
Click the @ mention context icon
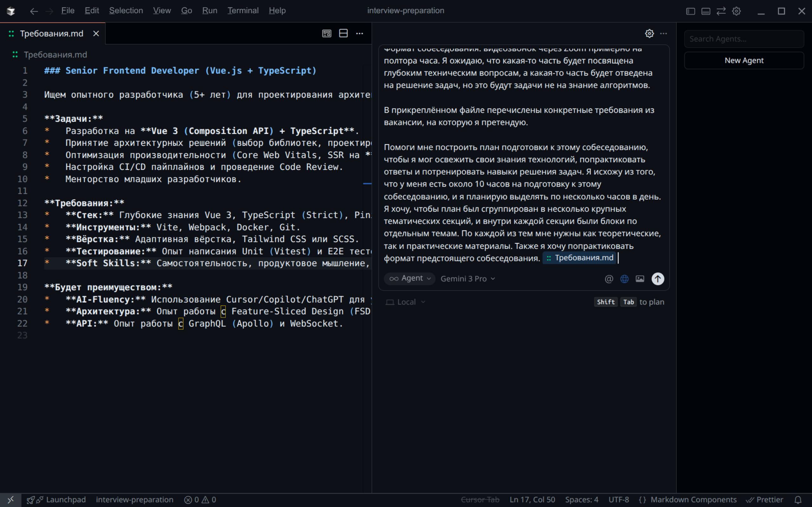609,279
